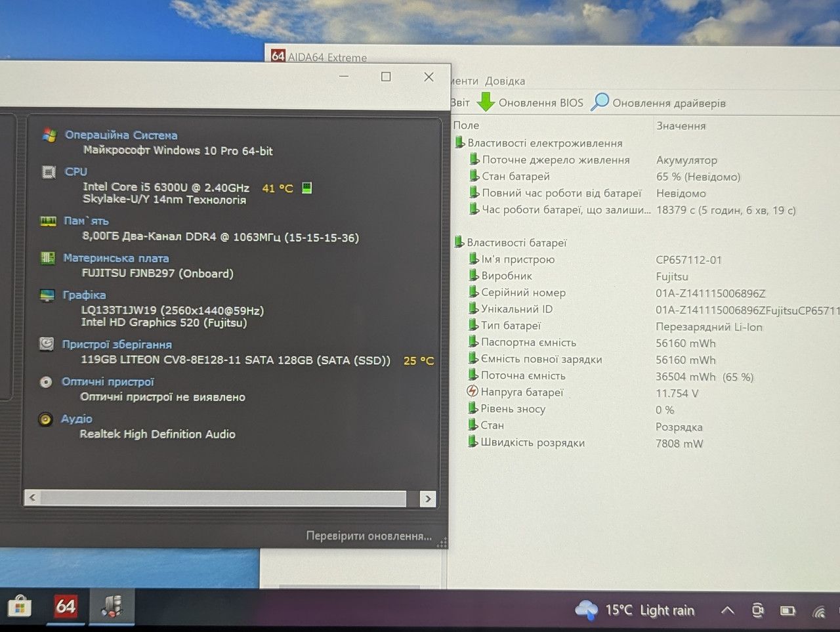The height and width of the screenshot is (632, 840).
Task: Click the Операційна Система Windows flag icon
Action: pos(49,135)
